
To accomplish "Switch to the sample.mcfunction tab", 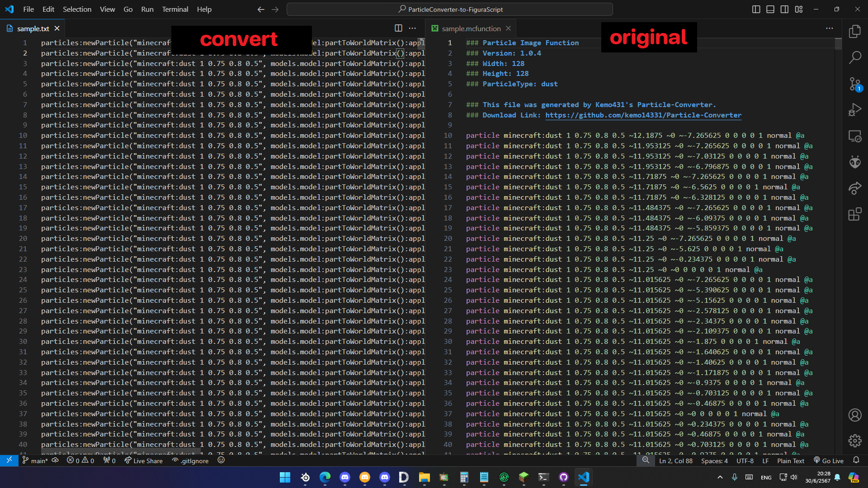I will pos(471,28).
